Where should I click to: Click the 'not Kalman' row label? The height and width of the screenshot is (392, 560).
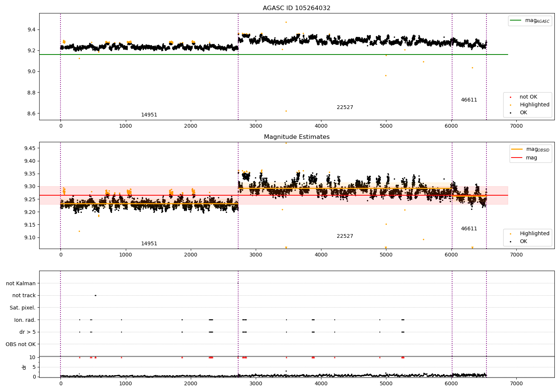[x=21, y=284]
